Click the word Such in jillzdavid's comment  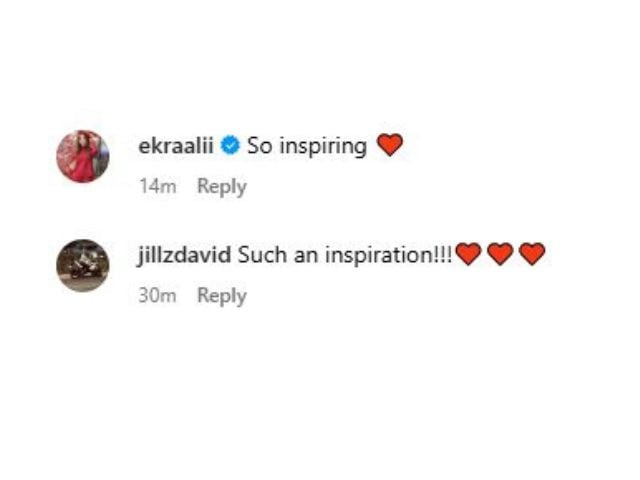[x=262, y=255]
